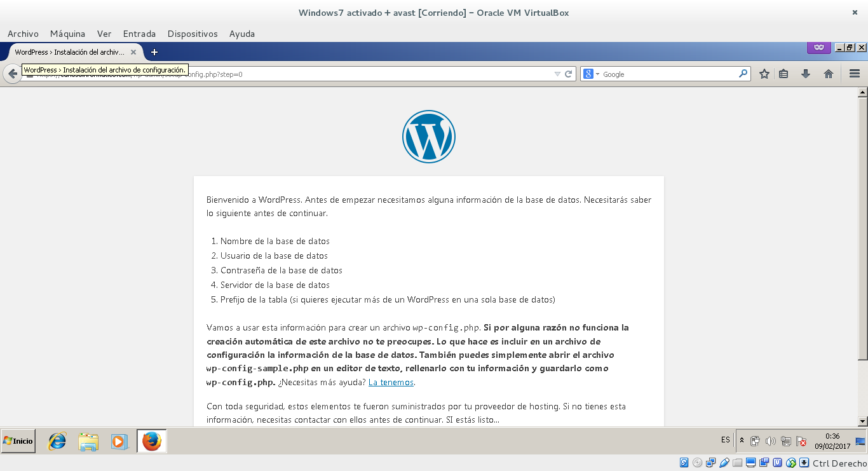Click the VirtualBox mouse integration icon
Screen dimensions: 868x471
pos(791,463)
